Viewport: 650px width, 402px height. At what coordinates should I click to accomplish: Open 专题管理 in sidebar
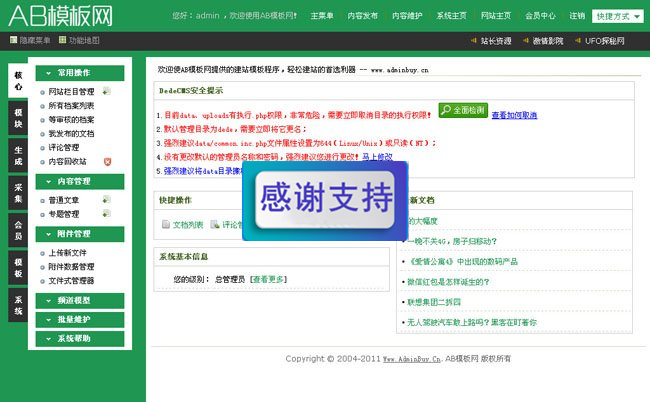click(64, 214)
